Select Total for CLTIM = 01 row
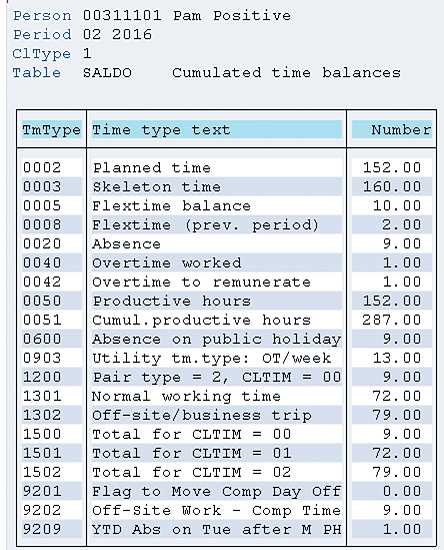444x550 pixels. [x=227, y=453]
